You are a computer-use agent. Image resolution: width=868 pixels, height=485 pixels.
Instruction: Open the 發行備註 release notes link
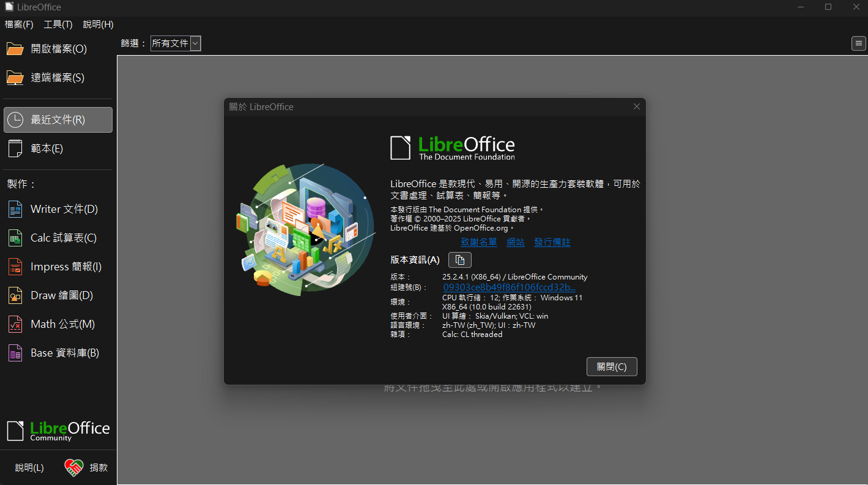[552, 242]
